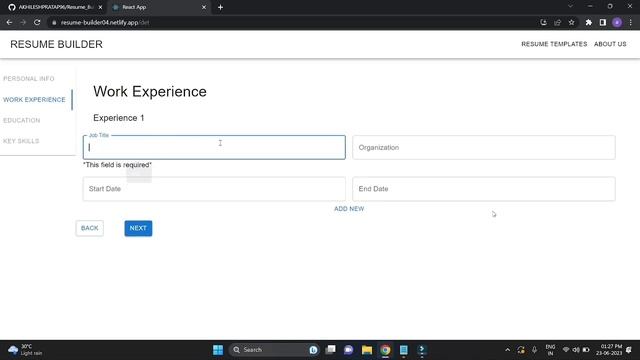
Task: Click the address bar URL
Action: pyautogui.click(x=105, y=22)
